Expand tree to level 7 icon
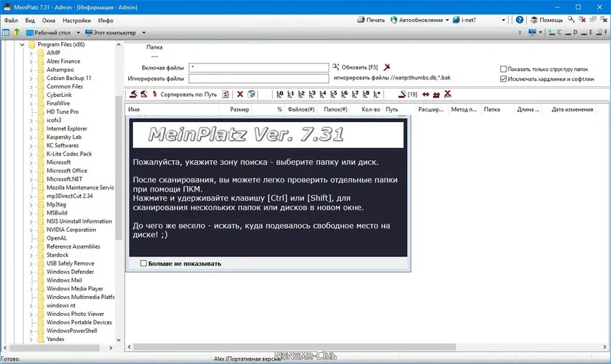This screenshot has width=611, height=364. 355,94
